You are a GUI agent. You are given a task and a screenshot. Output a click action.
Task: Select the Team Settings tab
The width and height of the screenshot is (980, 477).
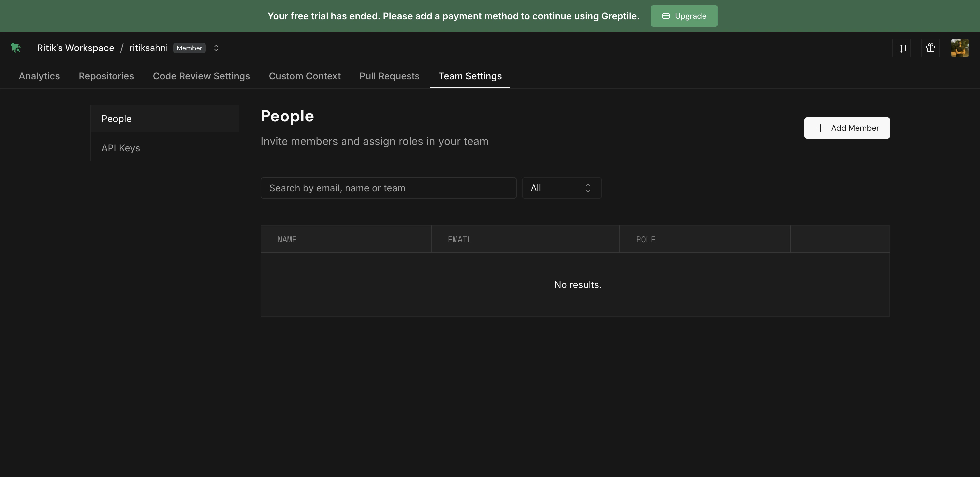tap(470, 76)
